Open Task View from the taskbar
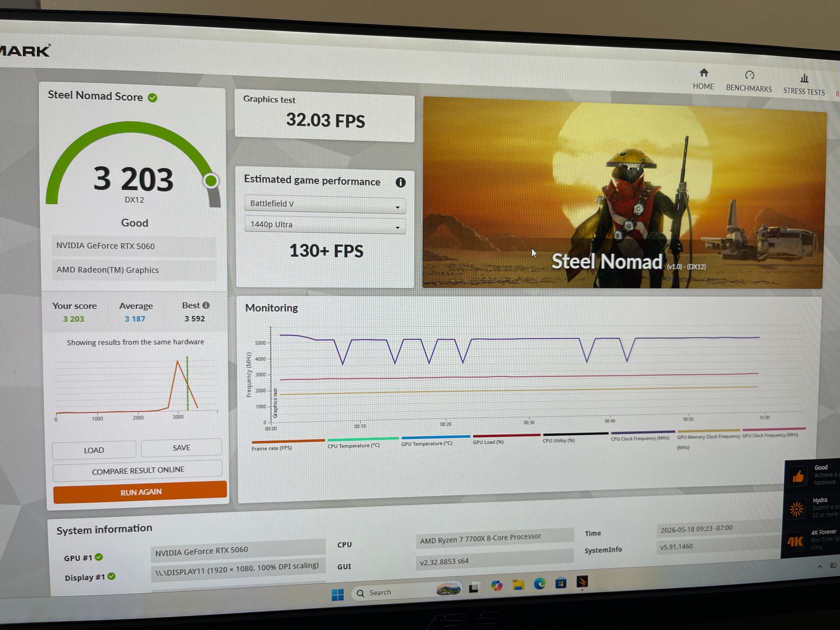 point(474,588)
